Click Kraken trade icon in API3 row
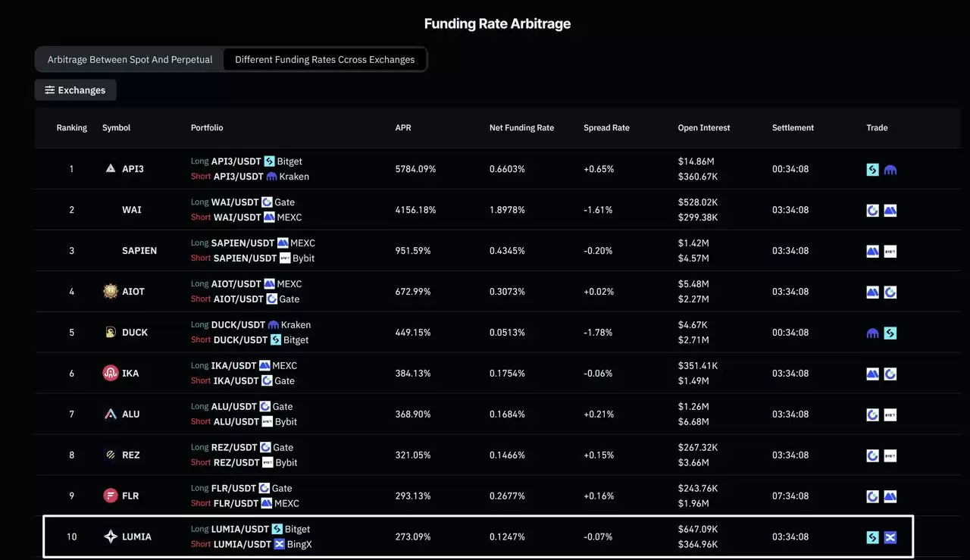The width and height of the screenshot is (970, 560). pos(890,170)
